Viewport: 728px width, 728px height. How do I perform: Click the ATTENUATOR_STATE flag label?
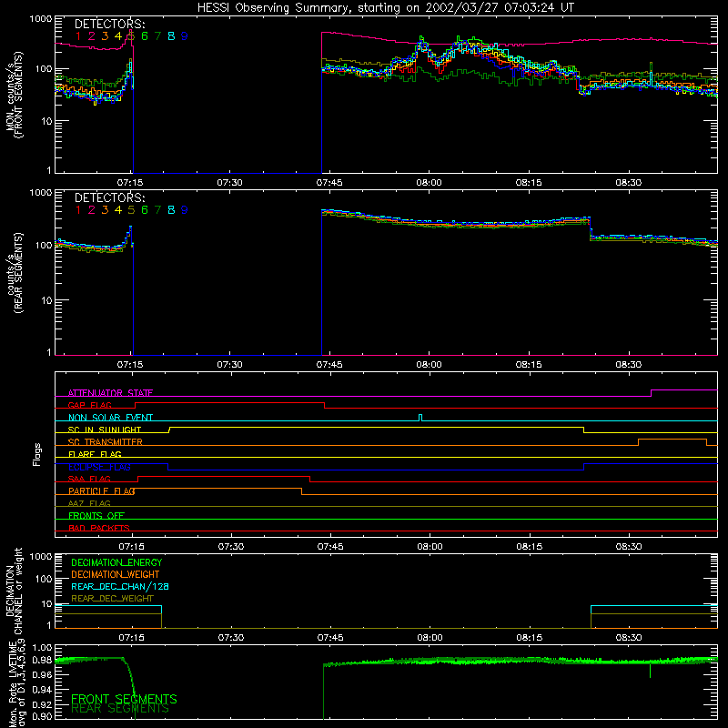point(110,393)
